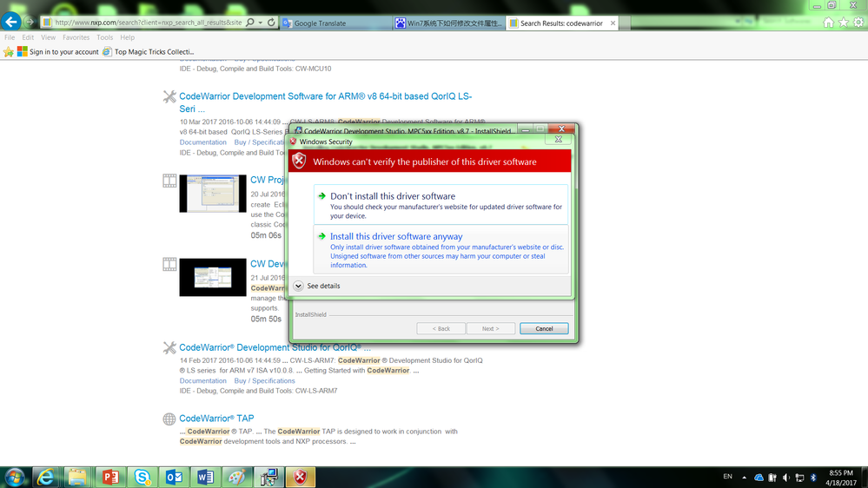
Task: Click the disabled Next button in InstallShield
Action: click(490, 328)
